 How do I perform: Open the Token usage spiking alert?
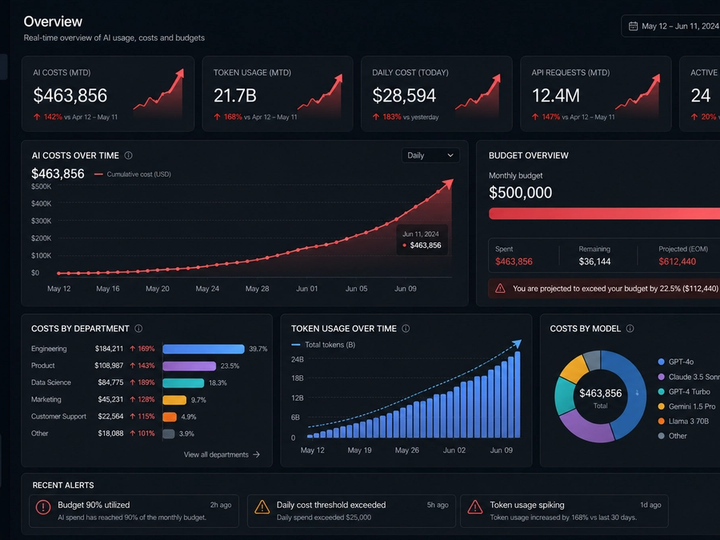coord(564,511)
